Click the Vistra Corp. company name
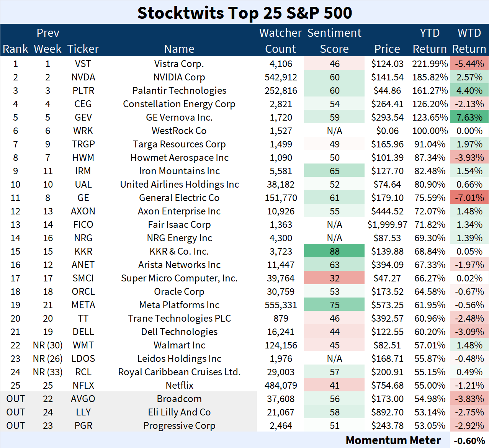 click(x=179, y=64)
